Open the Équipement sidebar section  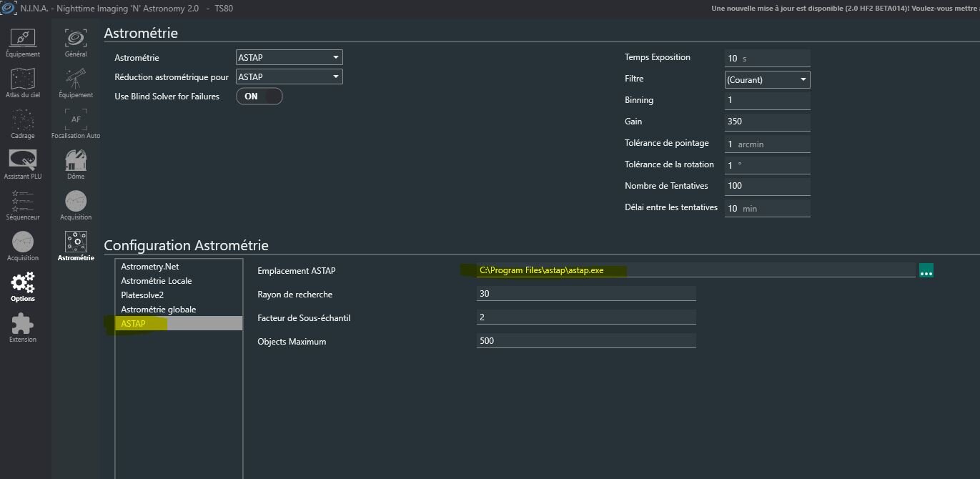(x=23, y=42)
